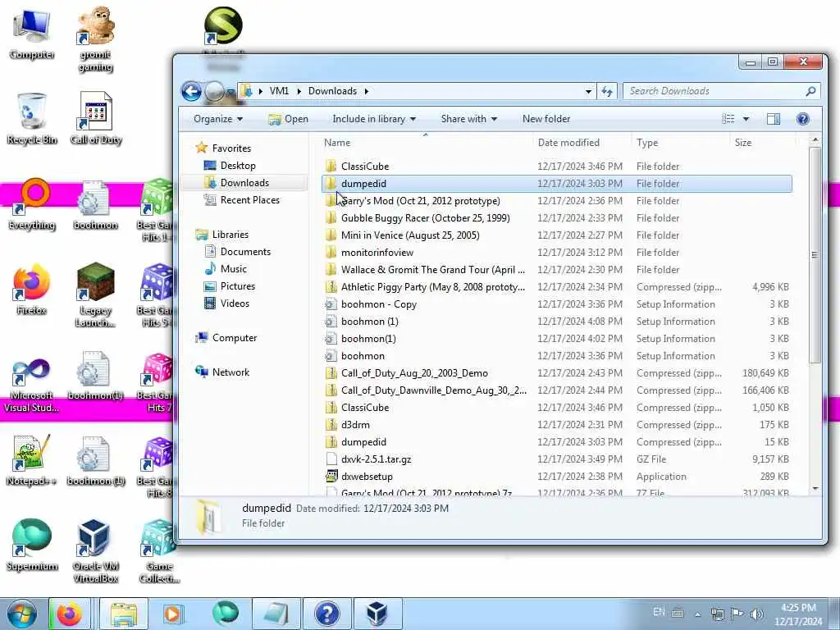This screenshot has width=840, height=630.
Task: Select Computer in navigation pane
Action: click(x=234, y=337)
